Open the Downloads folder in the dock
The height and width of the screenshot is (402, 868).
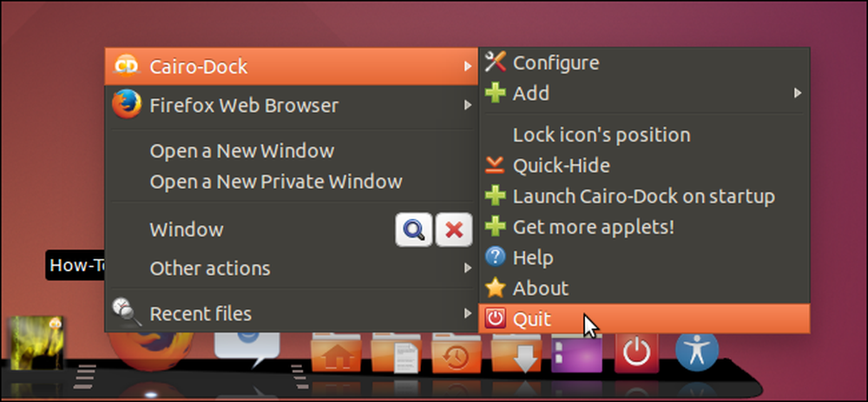[516, 353]
